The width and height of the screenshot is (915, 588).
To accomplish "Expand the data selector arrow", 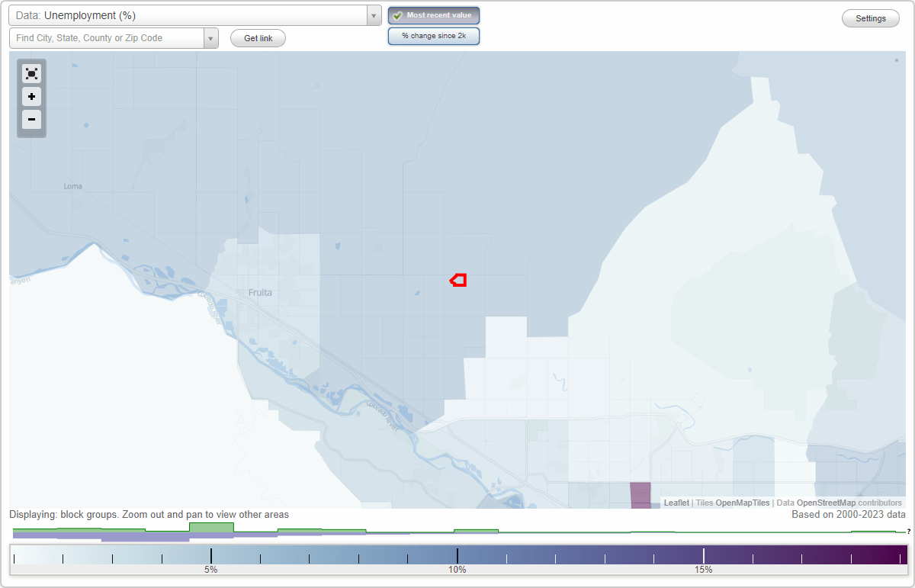I will (x=374, y=15).
